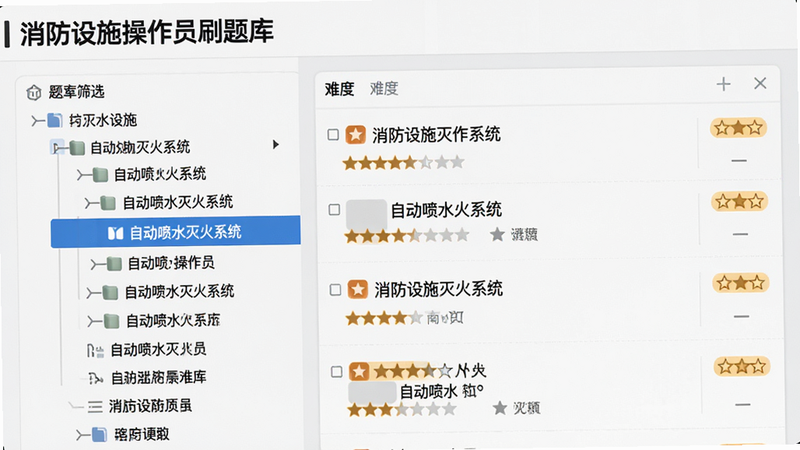The width and height of the screenshot is (800, 450).
Task: Open the 消防设施灭作系统 list entry title
Action: click(436, 135)
